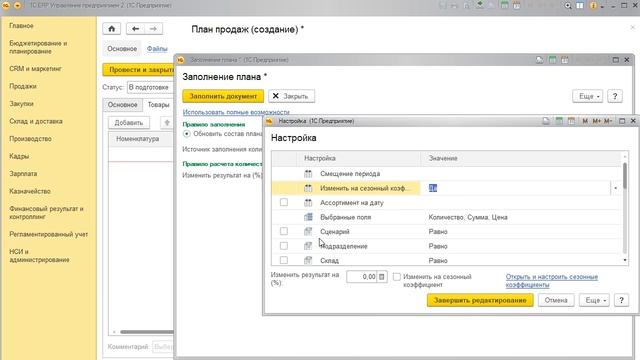Viewport: 640px width, 360px height.
Task: Click the magnifier zoom icon in the main title bar
Action: (x=568, y=5)
